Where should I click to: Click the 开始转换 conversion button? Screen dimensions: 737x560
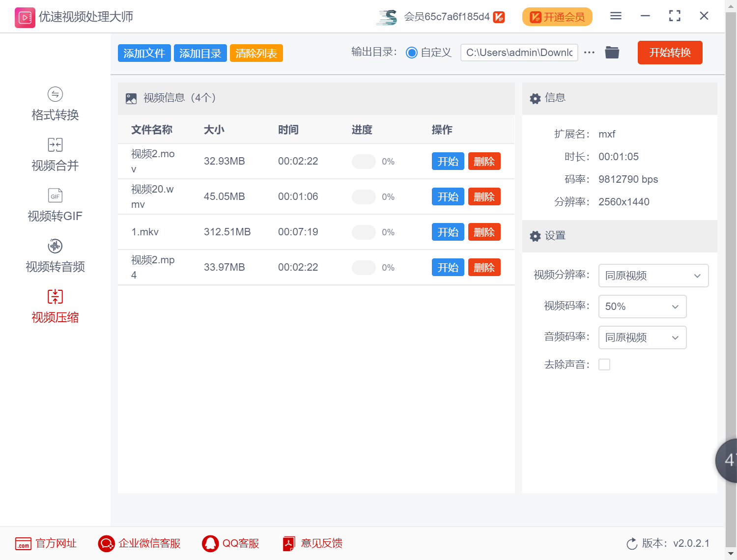pyautogui.click(x=670, y=53)
